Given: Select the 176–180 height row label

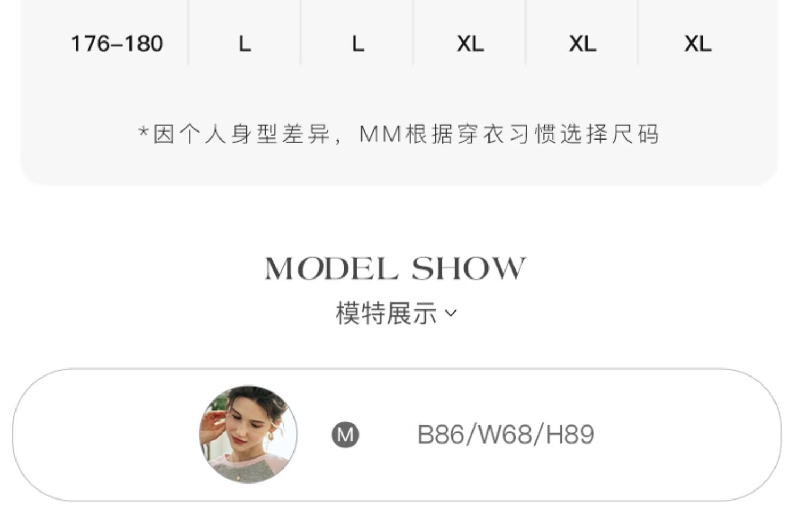Looking at the screenshot, I should coord(117,44).
